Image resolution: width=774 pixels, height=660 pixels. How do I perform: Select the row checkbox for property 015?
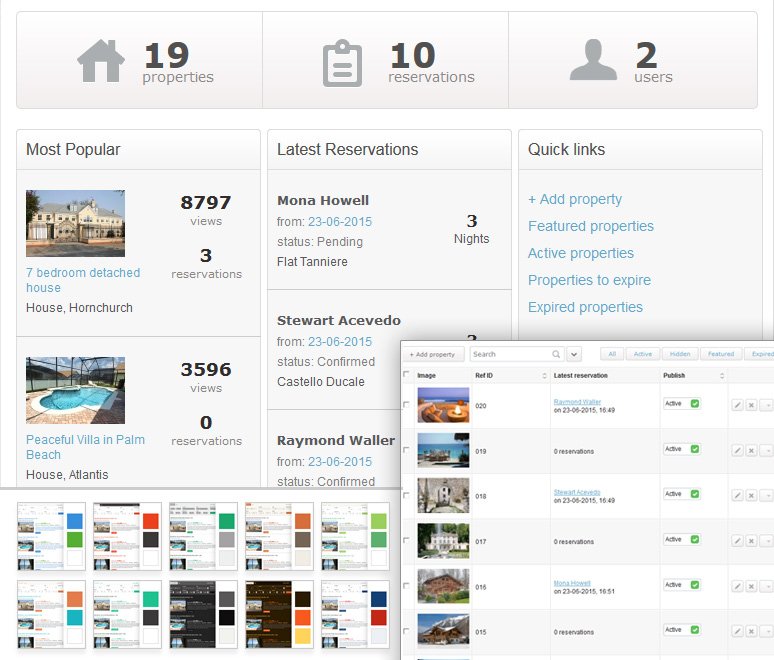(406, 631)
